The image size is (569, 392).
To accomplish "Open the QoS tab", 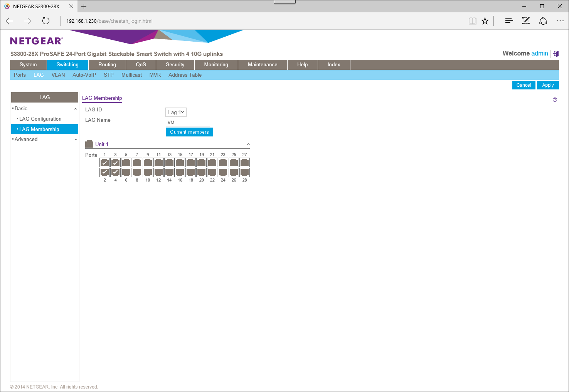I will 141,65.
